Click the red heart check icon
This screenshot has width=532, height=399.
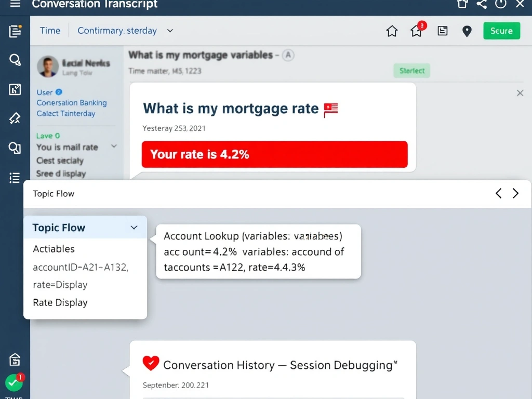tap(151, 363)
